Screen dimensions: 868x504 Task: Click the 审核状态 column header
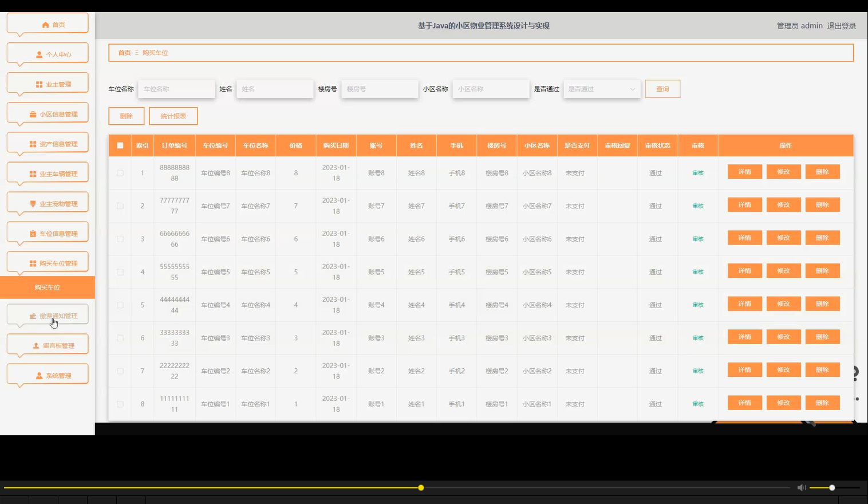(x=657, y=145)
